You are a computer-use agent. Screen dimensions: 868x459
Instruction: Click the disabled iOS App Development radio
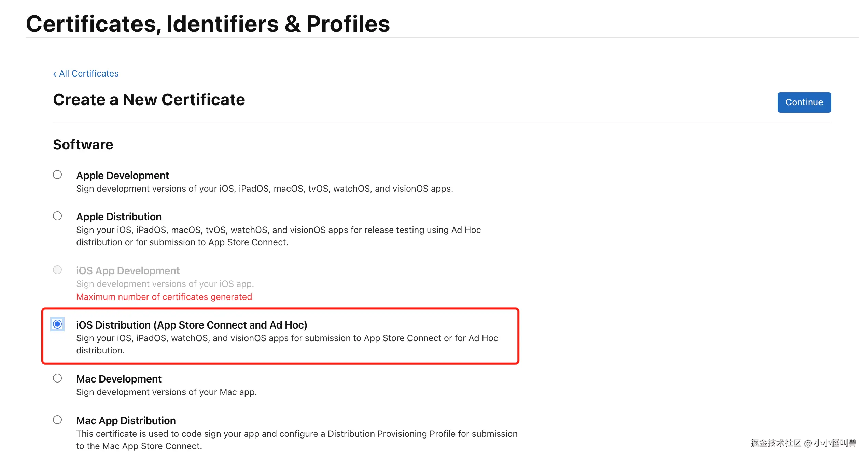click(x=57, y=270)
